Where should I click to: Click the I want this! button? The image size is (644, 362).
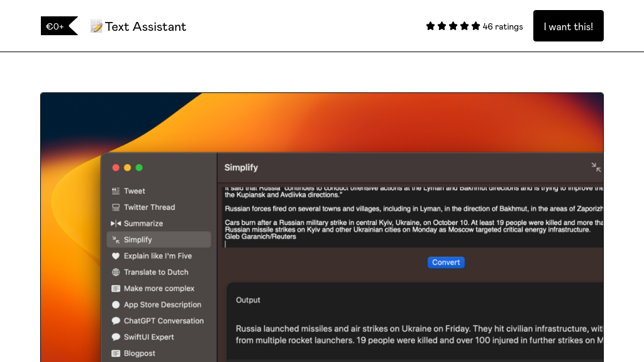(568, 26)
